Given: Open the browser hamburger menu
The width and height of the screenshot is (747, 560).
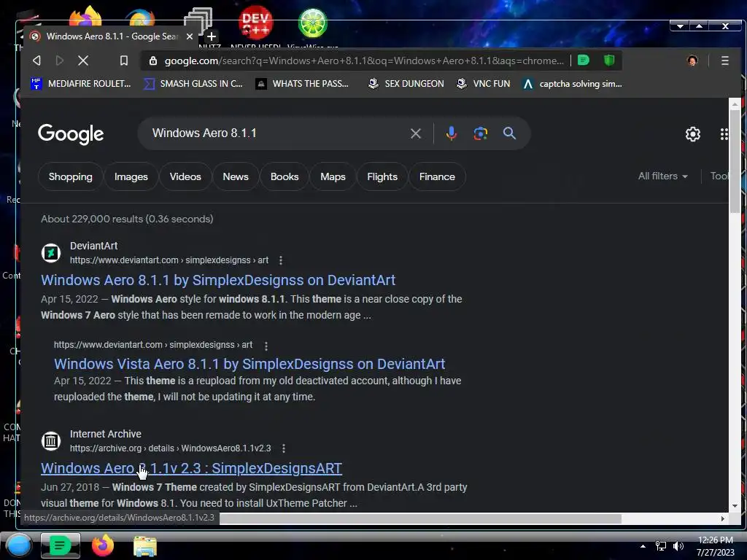Looking at the screenshot, I should [x=724, y=61].
